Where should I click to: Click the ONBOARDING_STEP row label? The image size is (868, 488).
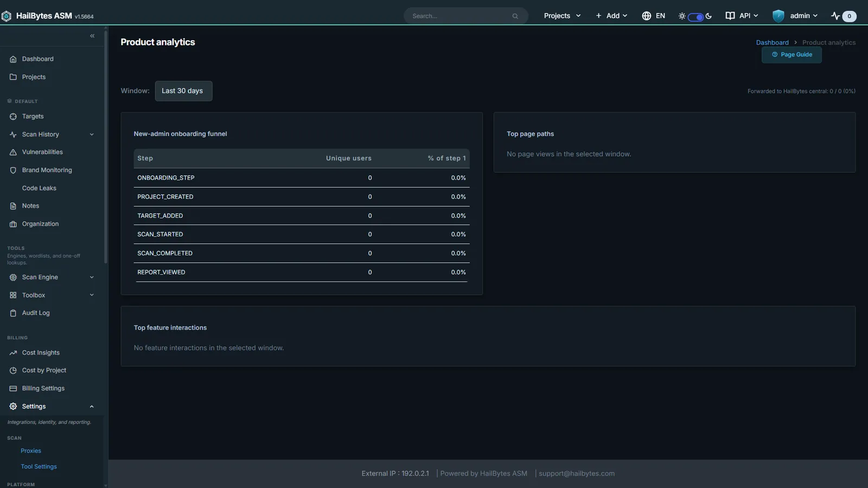pyautogui.click(x=166, y=178)
